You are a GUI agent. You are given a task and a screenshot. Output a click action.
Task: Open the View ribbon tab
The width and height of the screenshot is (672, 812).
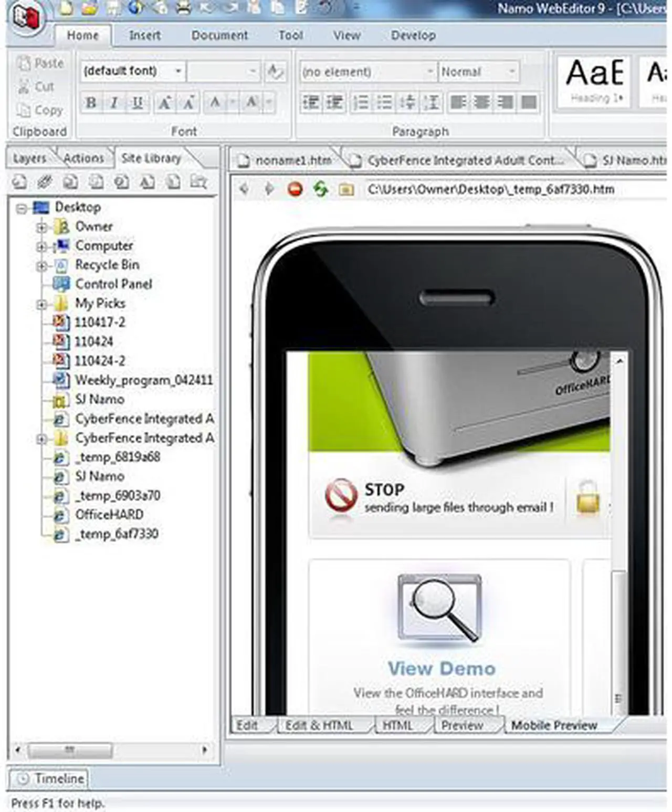coord(346,36)
